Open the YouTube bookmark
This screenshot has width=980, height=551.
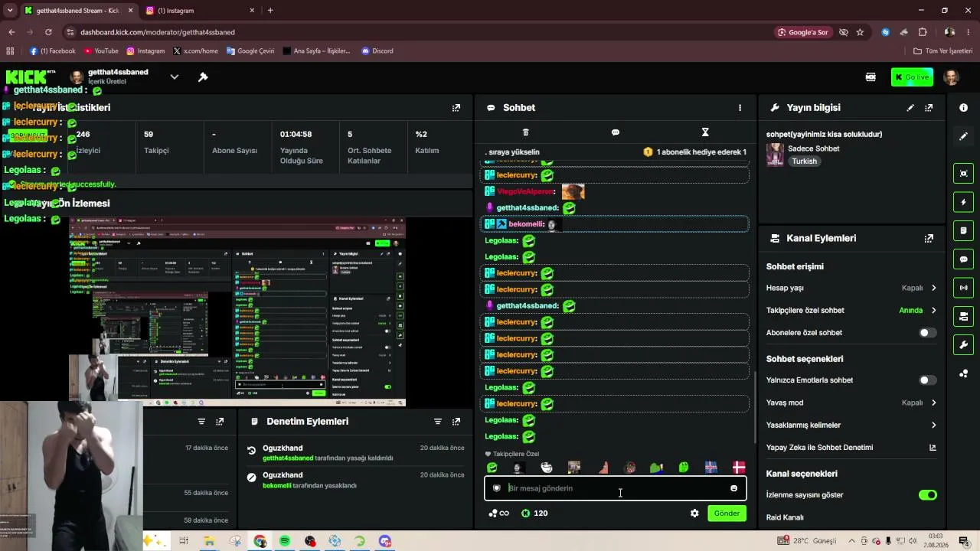[101, 51]
